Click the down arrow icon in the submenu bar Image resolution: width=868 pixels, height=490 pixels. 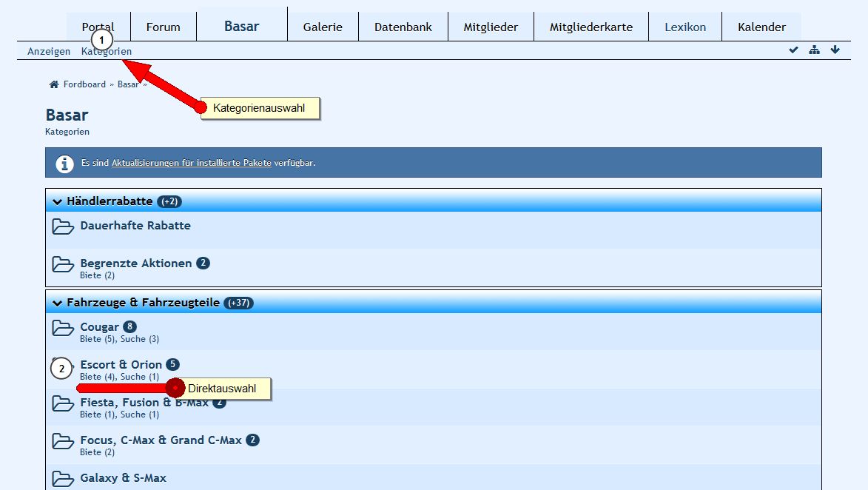click(835, 50)
